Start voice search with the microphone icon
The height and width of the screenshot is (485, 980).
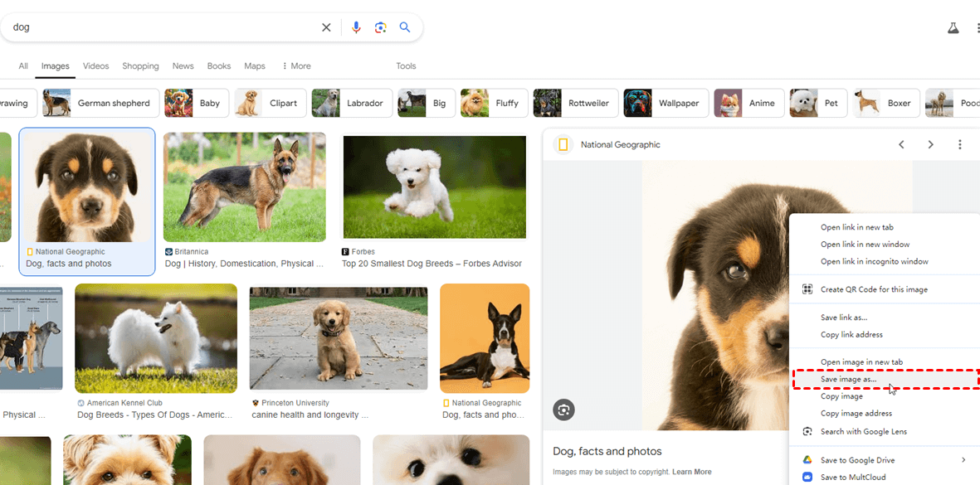[356, 27]
